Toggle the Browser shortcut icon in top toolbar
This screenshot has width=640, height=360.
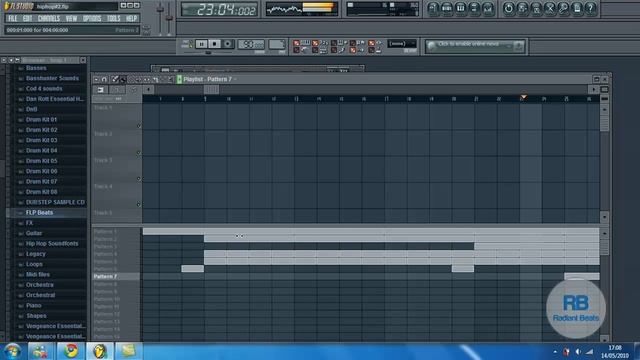(x=474, y=8)
